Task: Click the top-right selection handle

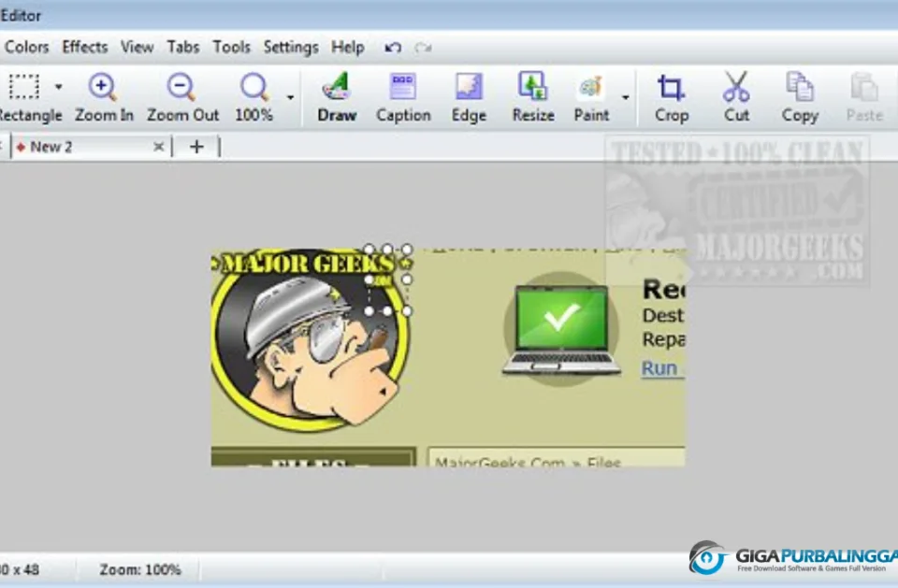Action: tap(407, 249)
